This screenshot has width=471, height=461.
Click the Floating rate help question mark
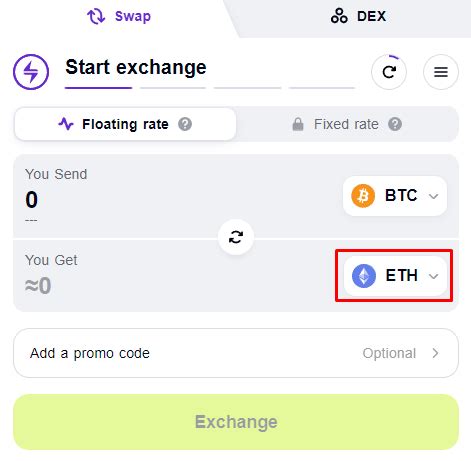185,124
